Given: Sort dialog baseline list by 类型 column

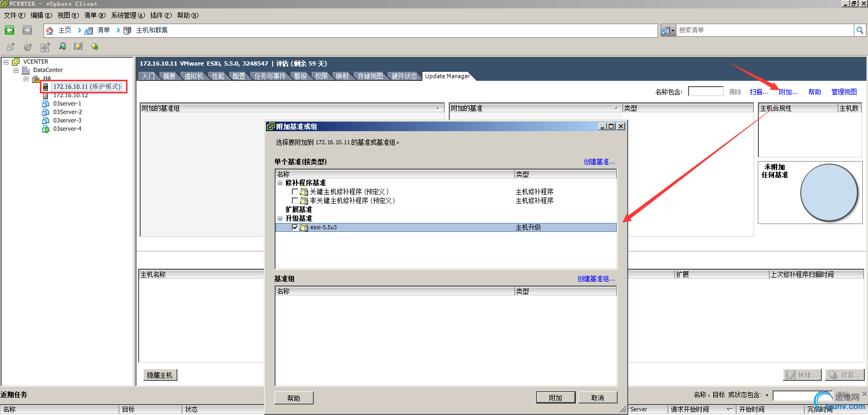Looking at the screenshot, I should pos(565,174).
